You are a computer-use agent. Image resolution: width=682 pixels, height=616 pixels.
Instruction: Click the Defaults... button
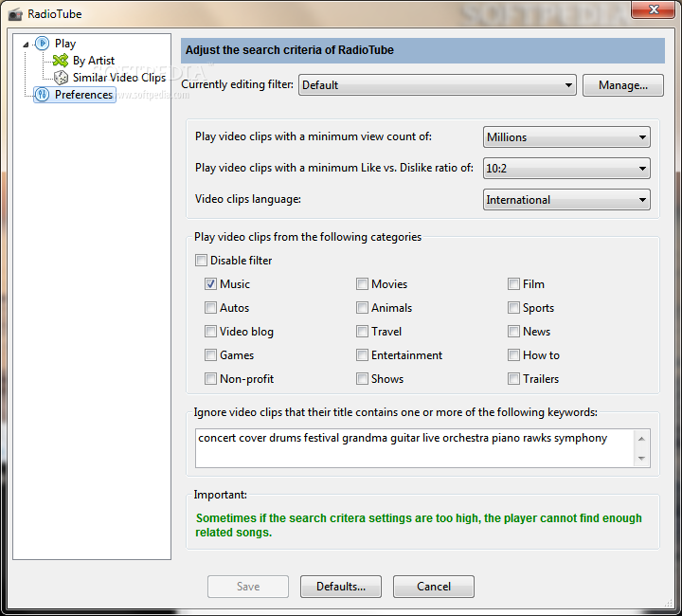(341, 587)
